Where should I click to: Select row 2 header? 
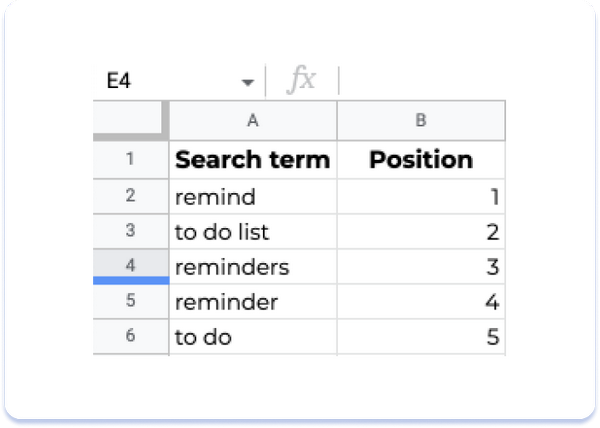tap(130, 196)
